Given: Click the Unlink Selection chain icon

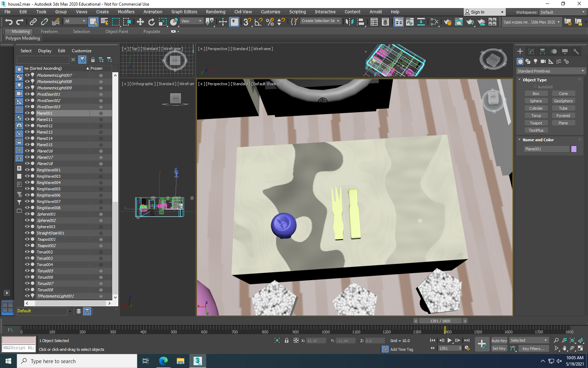Looking at the screenshot, I should pyautogui.click(x=44, y=22).
